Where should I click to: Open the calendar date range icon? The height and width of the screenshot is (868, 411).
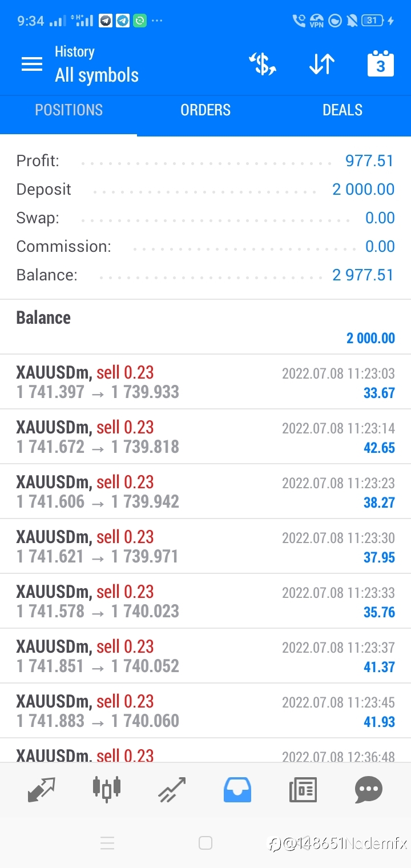click(x=380, y=64)
